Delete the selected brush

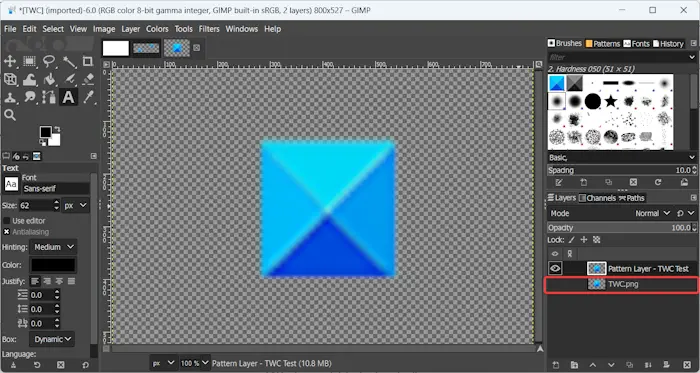click(x=633, y=182)
